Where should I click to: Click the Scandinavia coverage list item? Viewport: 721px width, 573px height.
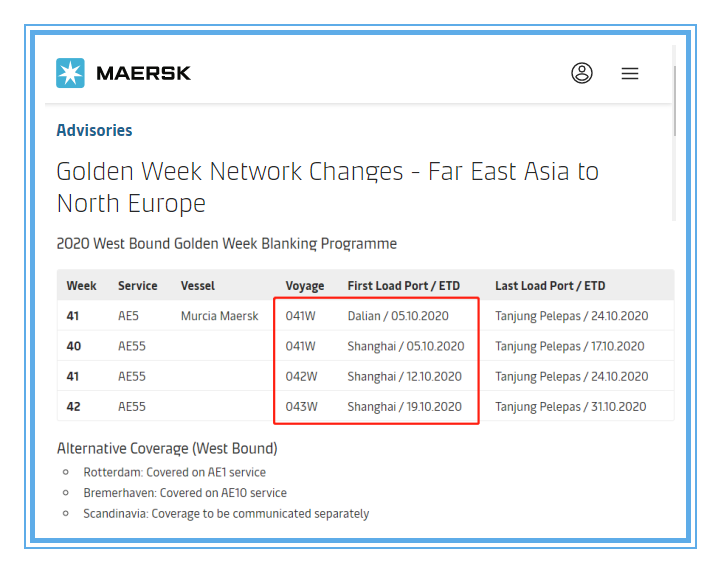click(226, 514)
